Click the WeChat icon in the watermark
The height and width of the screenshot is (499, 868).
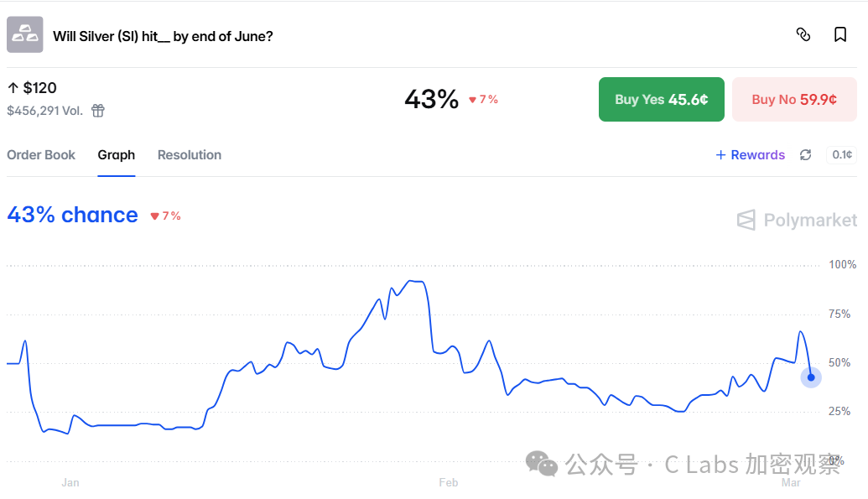(541, 463)
